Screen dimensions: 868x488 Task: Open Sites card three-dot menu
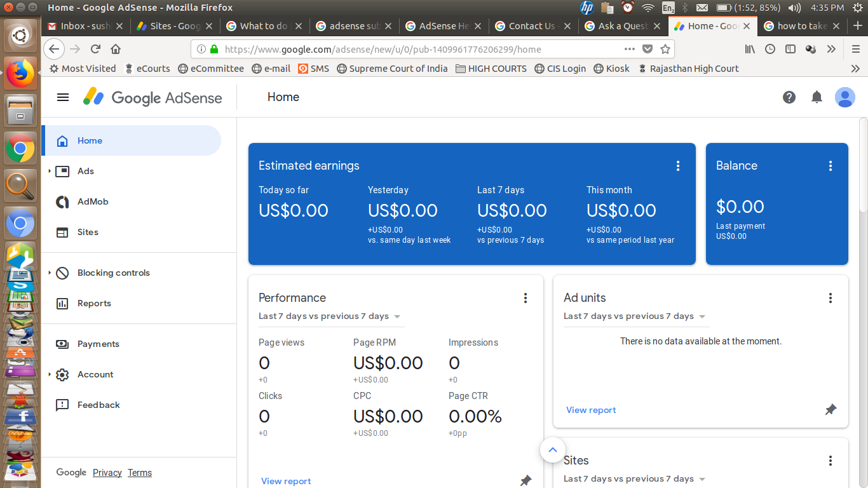click(831, 461)
